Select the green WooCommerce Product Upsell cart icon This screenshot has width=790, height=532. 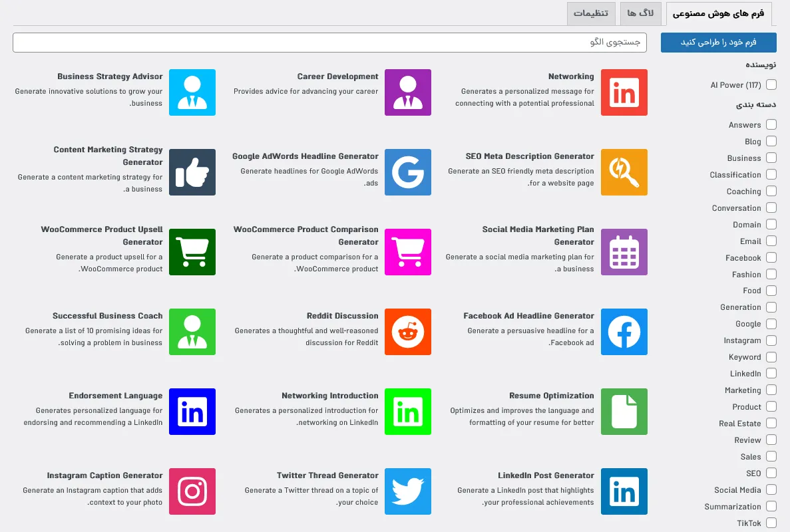pyautogui.click(x=192, y=252)
